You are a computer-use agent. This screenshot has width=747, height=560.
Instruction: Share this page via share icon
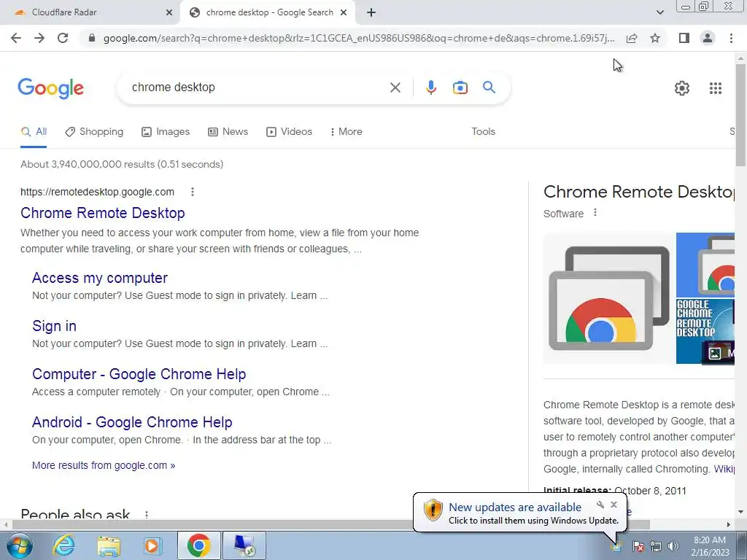point(632,38)
